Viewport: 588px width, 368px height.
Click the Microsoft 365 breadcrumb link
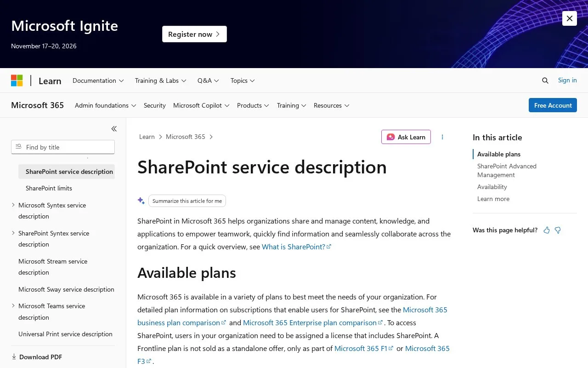point(186,137)
